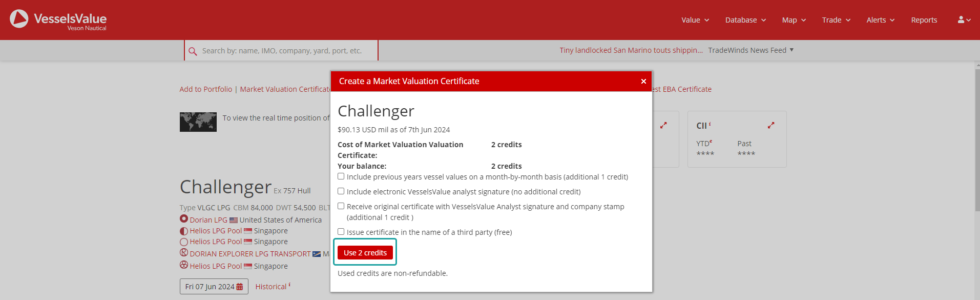
Task: Expand the Map menu
Action: click(794, 20)
